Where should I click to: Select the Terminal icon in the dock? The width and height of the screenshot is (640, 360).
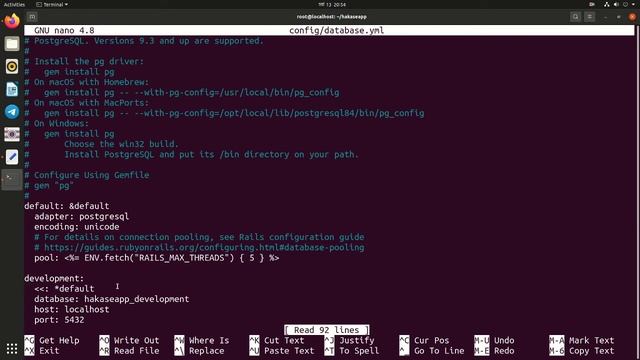pyautogui.click(x=12, y=179)
